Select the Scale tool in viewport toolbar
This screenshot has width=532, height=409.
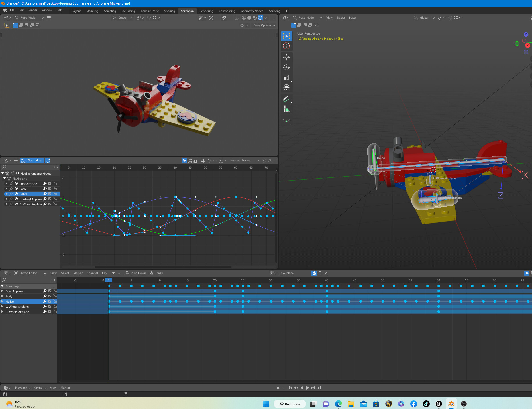[x=286, y=78]
